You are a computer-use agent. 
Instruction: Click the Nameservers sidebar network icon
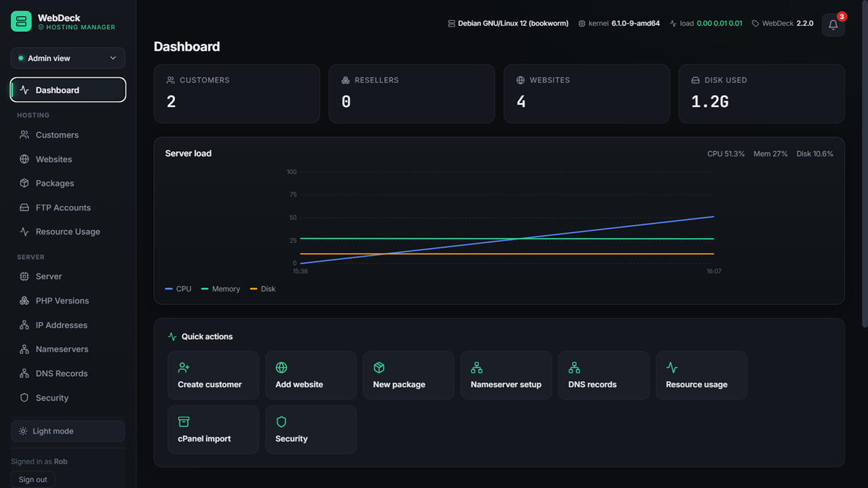pos(24,349)
